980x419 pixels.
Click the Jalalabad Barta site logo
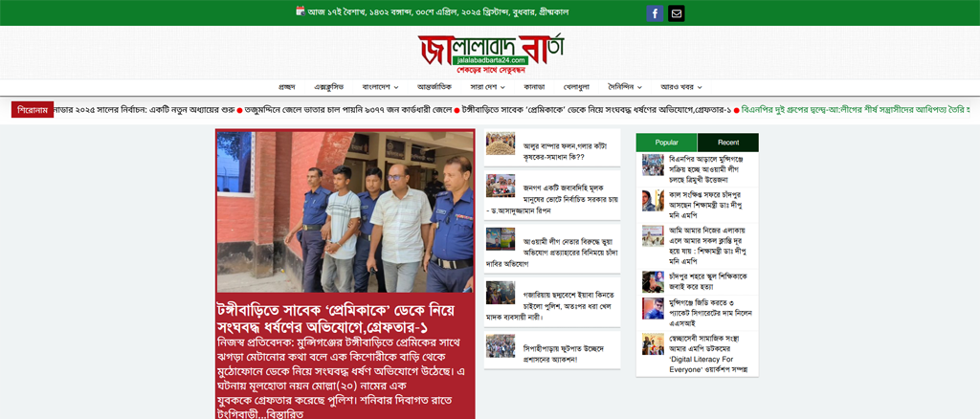point(491,53)
